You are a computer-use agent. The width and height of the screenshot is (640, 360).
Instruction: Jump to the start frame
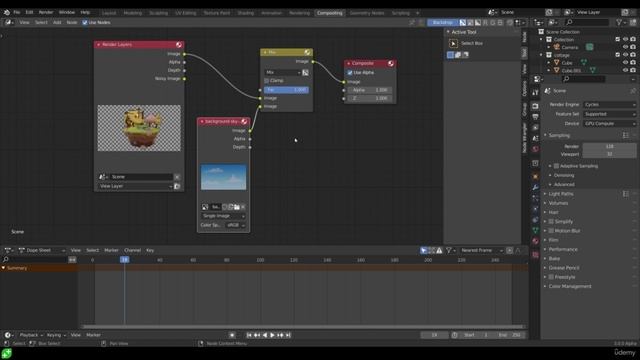pos(249,335)
